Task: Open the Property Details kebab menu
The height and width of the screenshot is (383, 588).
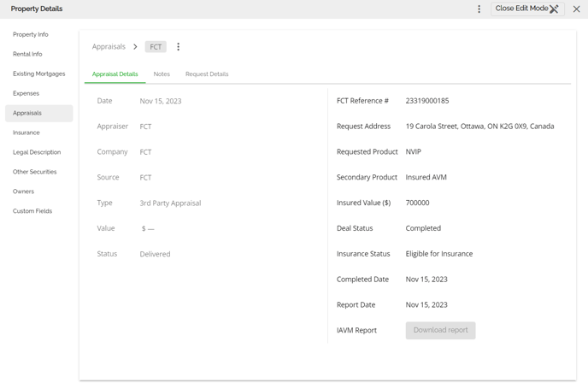Action: tap(479, 9)
